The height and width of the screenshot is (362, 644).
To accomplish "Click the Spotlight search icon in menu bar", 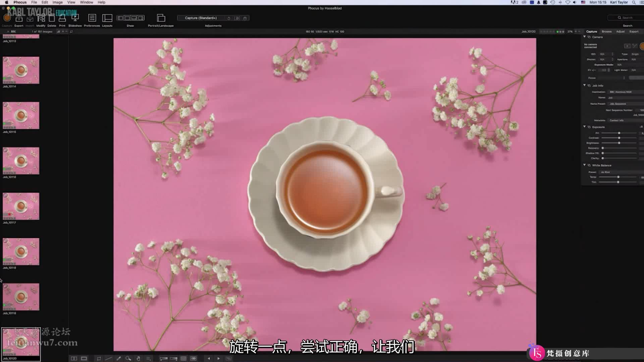I will pyautogui.click(x=634, y=2).
